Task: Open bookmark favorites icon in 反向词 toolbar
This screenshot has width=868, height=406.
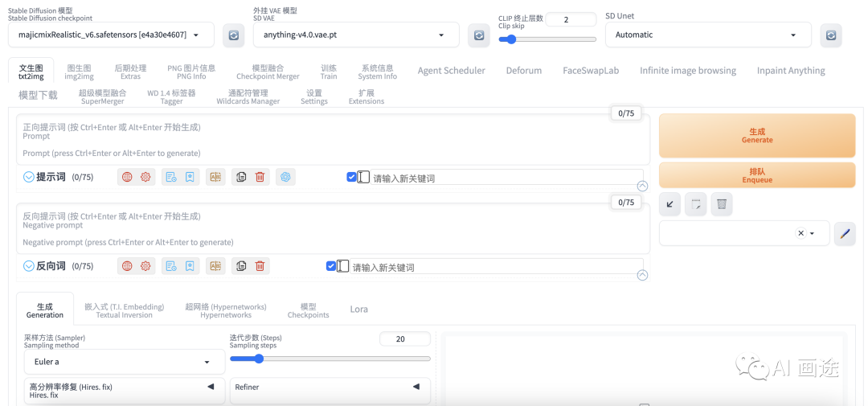Action: tap(190, 266)
